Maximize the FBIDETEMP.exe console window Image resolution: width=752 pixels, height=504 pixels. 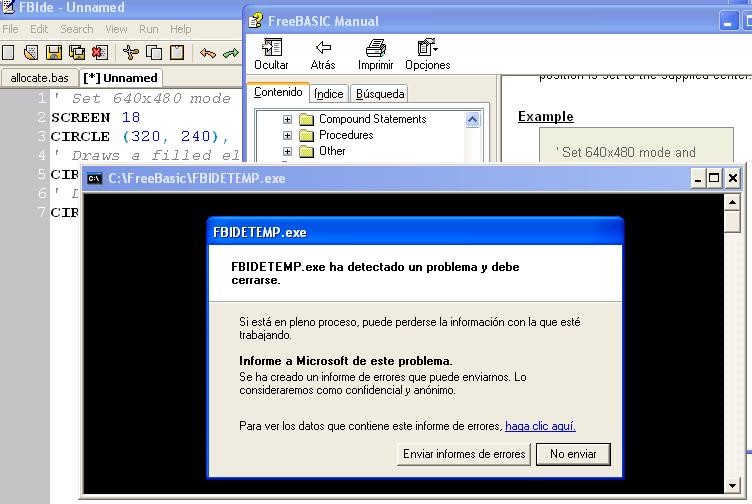tap(714, 179)
